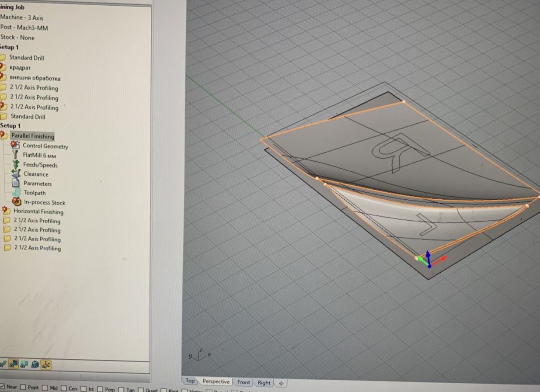
Task: Click the rightmost highlighted icon in bottom panel toolbar
Action: pyautogui.click(x=46, y=364)
